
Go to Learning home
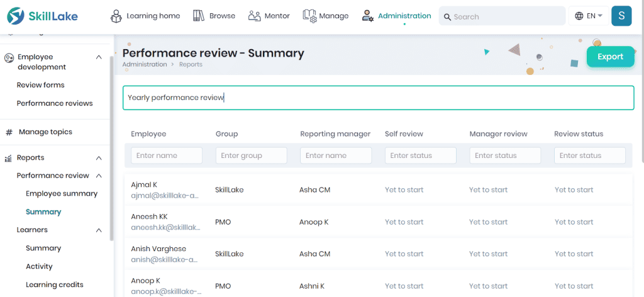(153, 16)
